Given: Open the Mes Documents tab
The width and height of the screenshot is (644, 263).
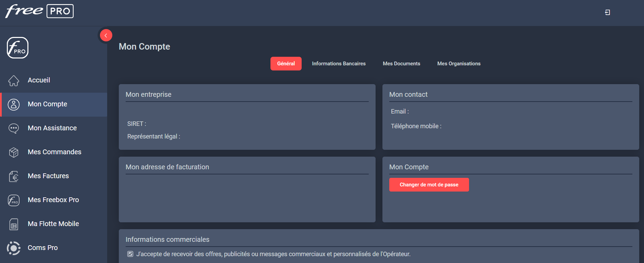Looking at the screenshot, I should 401,64.
